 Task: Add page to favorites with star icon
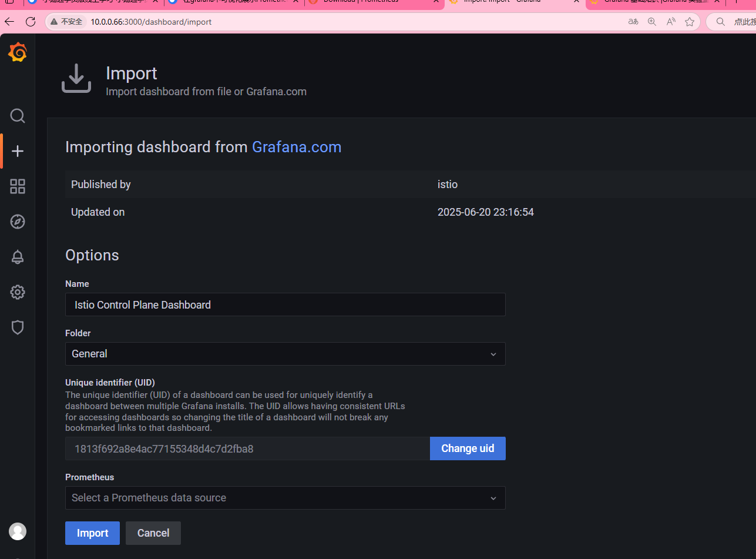tap(690, 22)
